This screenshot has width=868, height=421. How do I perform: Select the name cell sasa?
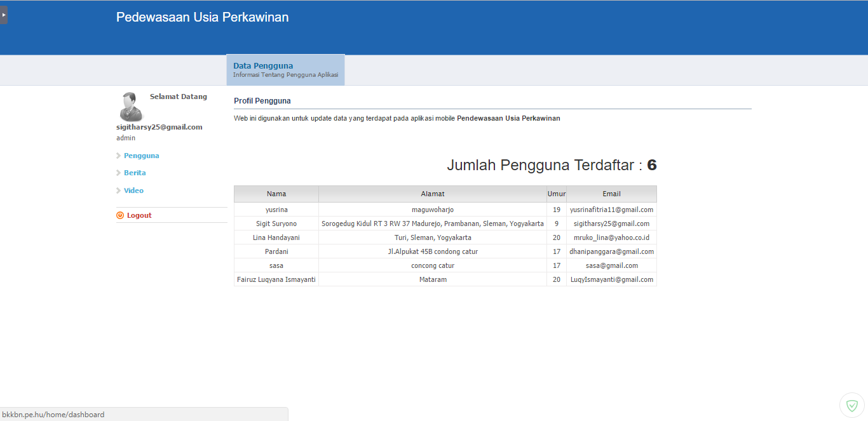point(276,265)
